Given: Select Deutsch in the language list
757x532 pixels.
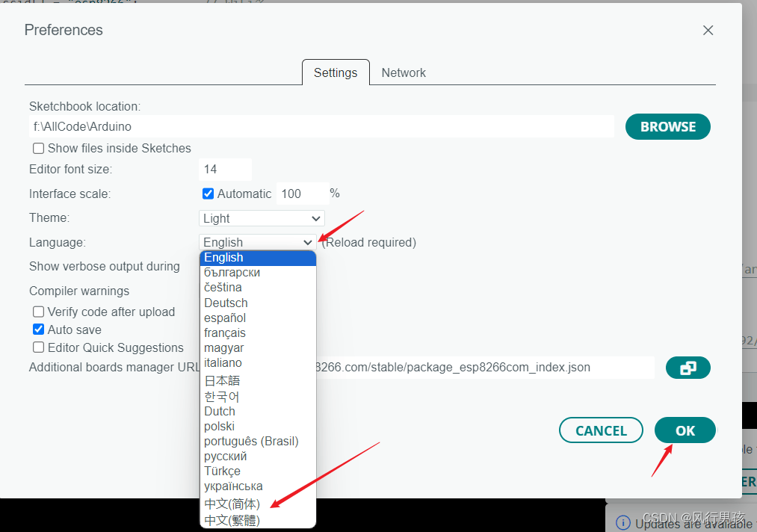Looking at the screenshot, I should click(226, 303).
